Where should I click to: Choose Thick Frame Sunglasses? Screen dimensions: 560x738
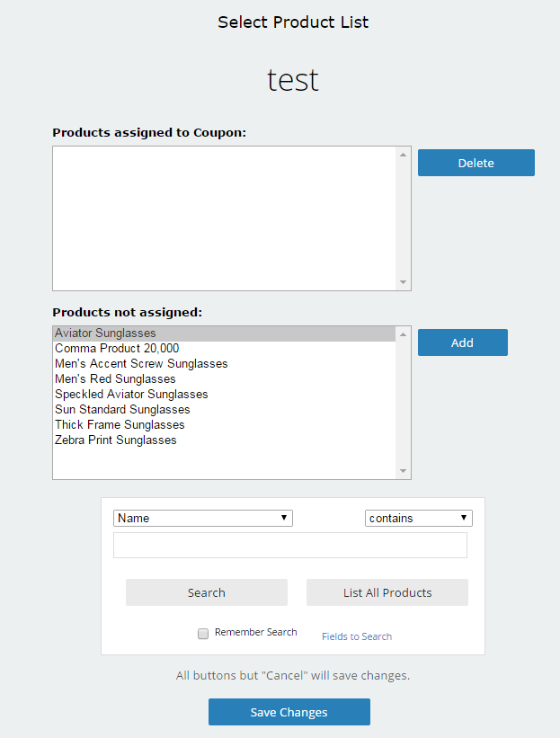click(x=225, y=425)
